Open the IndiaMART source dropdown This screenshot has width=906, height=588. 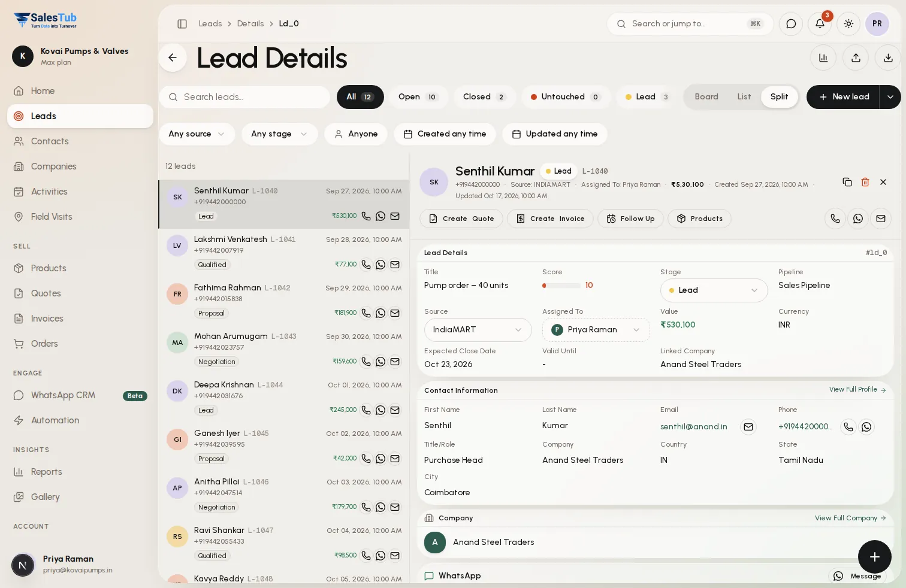click(478, 330)
